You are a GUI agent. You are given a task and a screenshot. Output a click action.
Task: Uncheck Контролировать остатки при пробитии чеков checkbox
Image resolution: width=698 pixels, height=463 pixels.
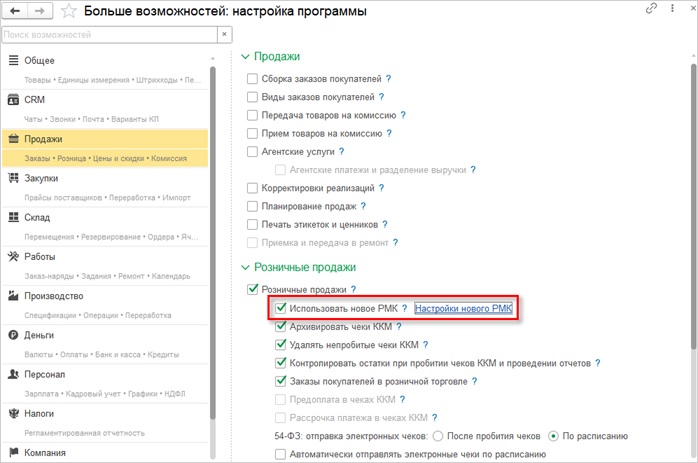coord(280,363)
